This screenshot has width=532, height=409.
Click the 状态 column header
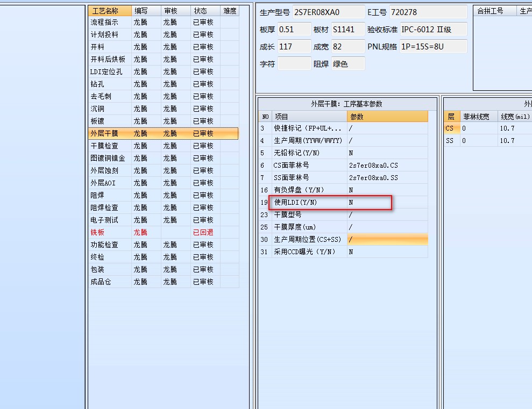[x=205, y=11]
